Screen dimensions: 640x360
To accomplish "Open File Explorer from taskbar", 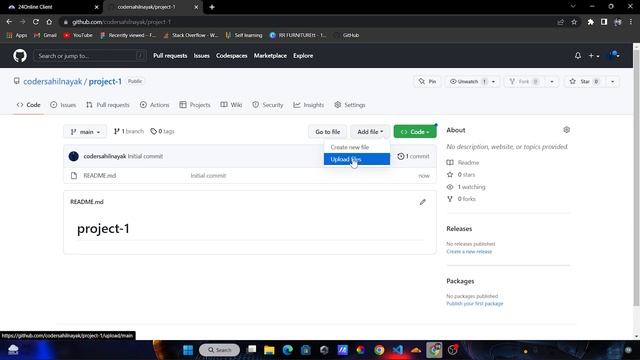I will pos(269,350).
